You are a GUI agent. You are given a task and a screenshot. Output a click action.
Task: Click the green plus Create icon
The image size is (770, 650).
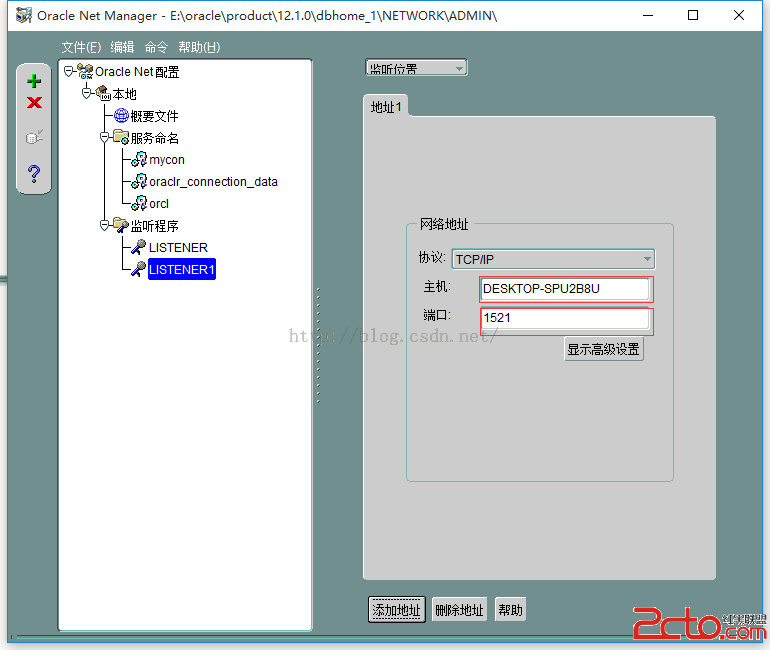(x=34, y=81)
